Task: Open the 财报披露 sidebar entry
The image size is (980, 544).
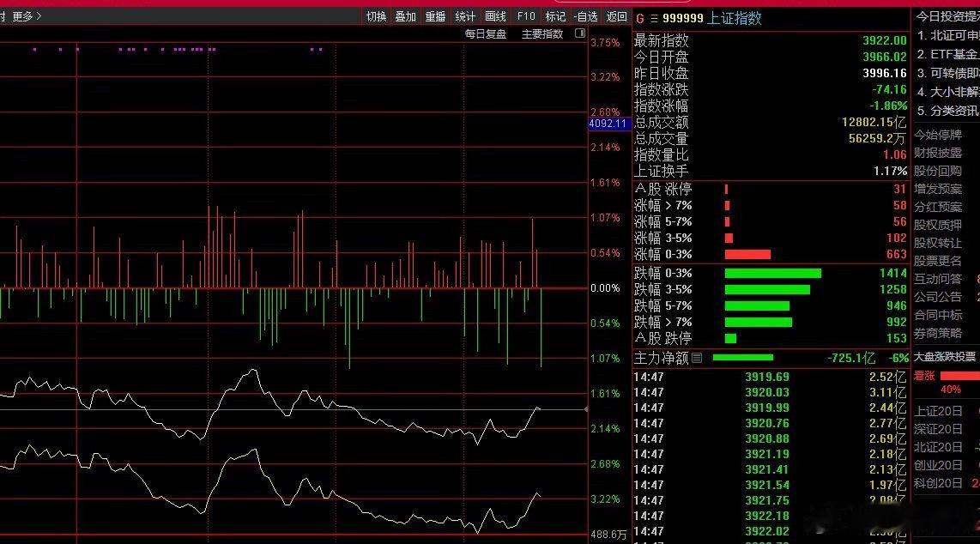Action: (x=937, y=153)
